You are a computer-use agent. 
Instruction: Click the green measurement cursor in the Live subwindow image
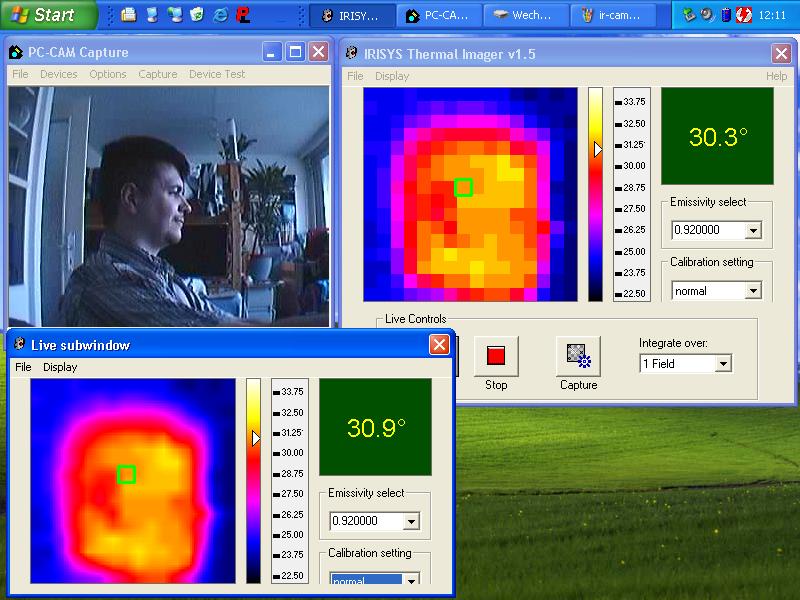tap(126, 474)
